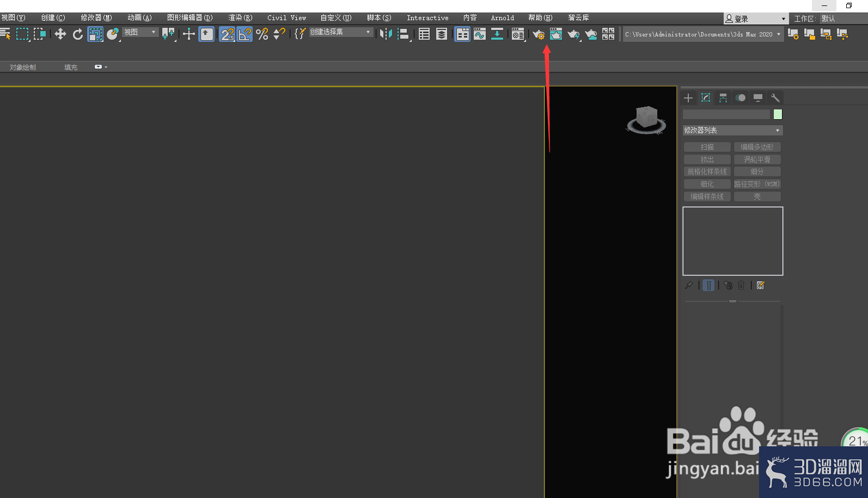Switch to Display command panel tab
Image resolution: width=868 pixels, height=498 pixels.
click(758, 98)
